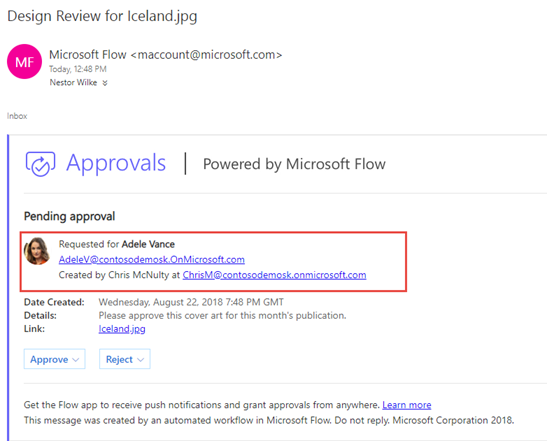Click the Pending approval heading
547x441 pixels.
[69, 216]
